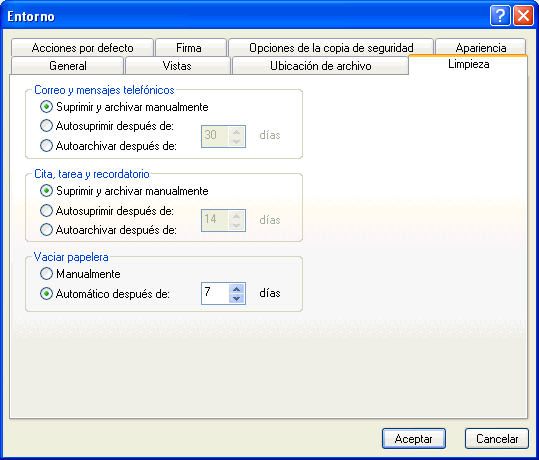Screen dimensions: 539x460
Task: Open Opciones de la copia de seguridad tab
Action: [331, 47]
